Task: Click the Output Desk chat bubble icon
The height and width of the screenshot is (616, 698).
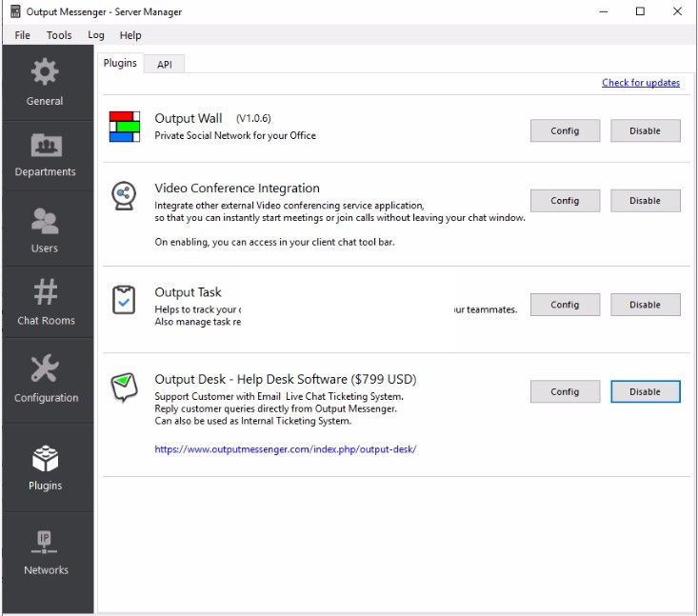Action: (x=124, y=387)
